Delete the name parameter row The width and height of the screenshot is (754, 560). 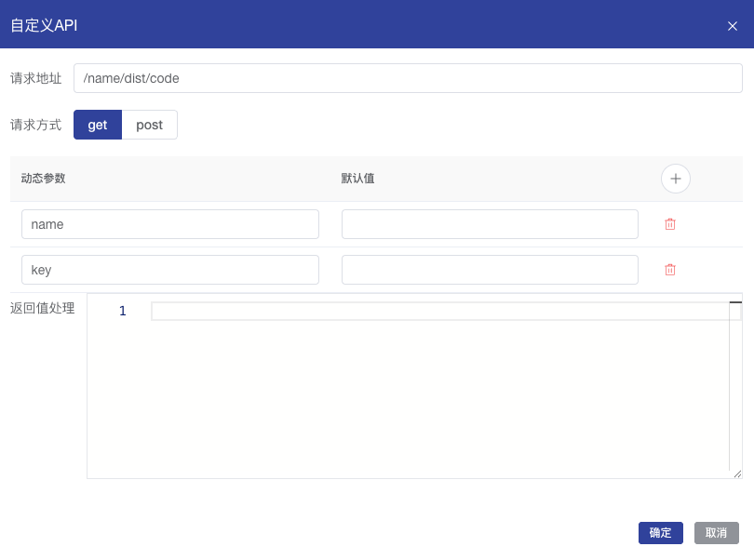click(x=669, y=224)
